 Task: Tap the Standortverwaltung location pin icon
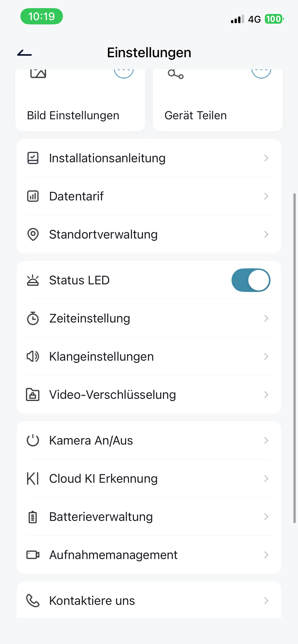coord(33,234)
